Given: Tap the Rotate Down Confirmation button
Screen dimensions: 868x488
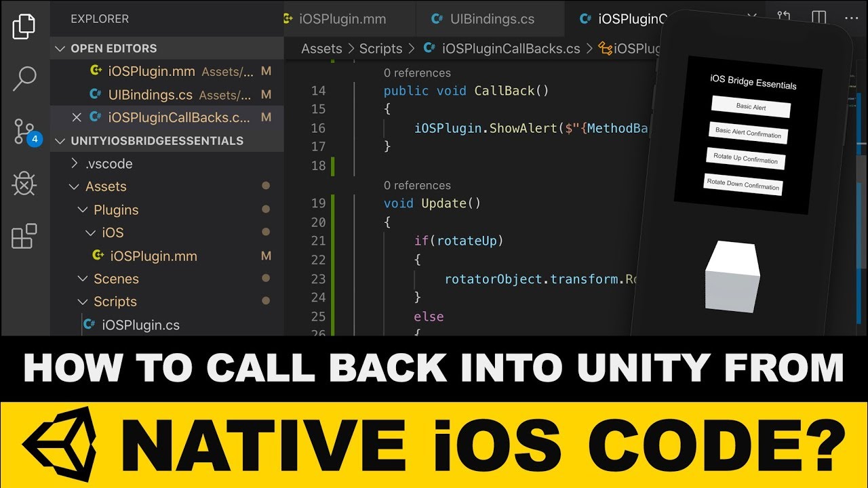Looking at the screenshot, I should (743, 184).
